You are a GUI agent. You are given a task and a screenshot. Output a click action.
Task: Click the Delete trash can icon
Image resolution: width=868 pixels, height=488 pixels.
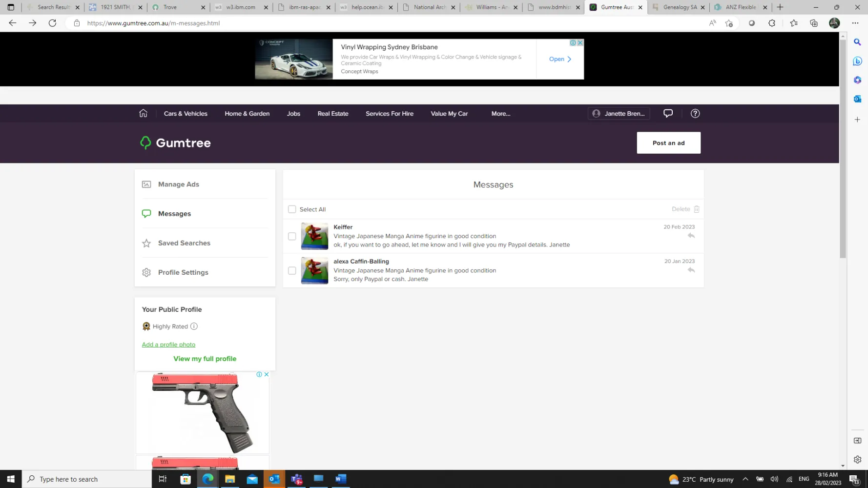696,209
